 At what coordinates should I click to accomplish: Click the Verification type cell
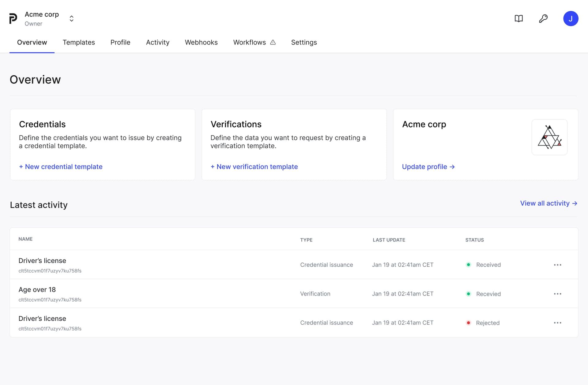point(315,294)
